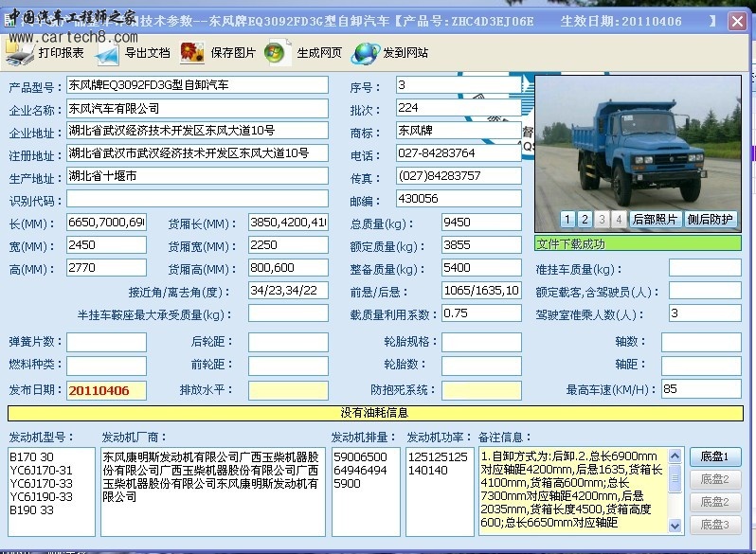Viewport: 756px width, 554px height.
Task: Click scroll-up arrow in 备注信息 box
Action: (675, 456)
